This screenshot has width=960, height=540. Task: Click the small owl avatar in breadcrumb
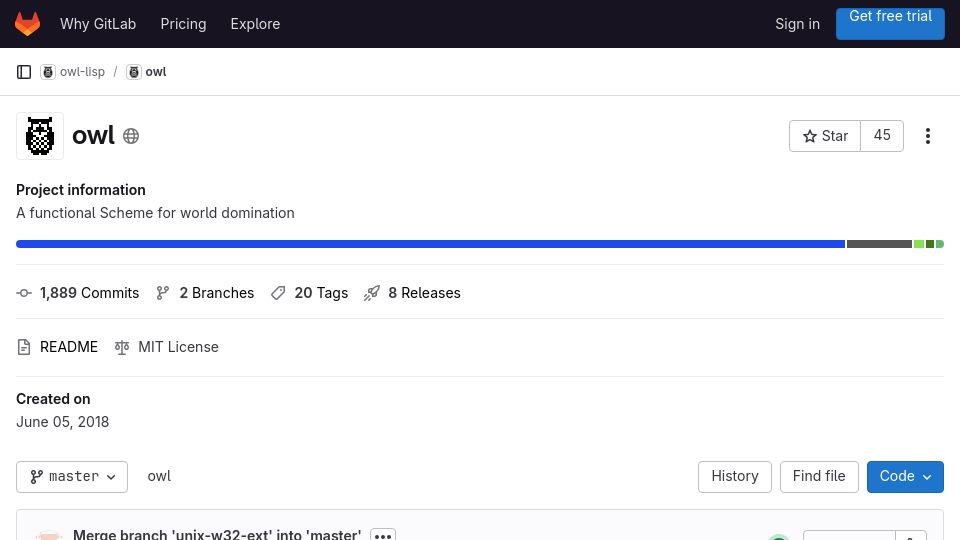tap(133, 72)
